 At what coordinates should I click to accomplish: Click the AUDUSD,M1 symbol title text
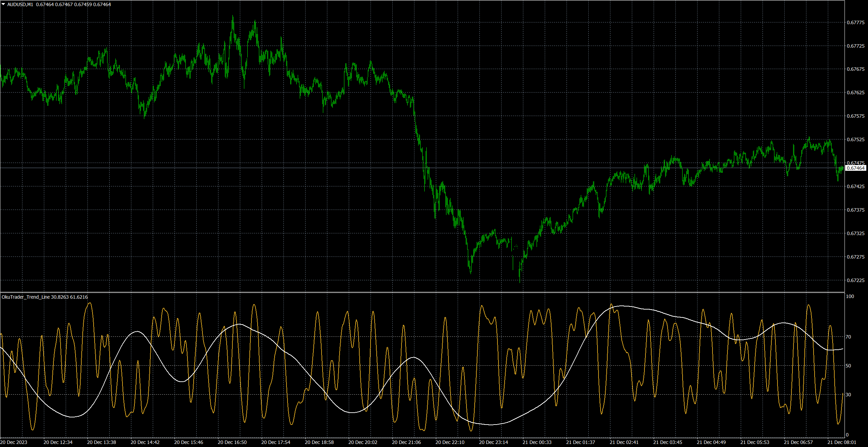point(20,4)
